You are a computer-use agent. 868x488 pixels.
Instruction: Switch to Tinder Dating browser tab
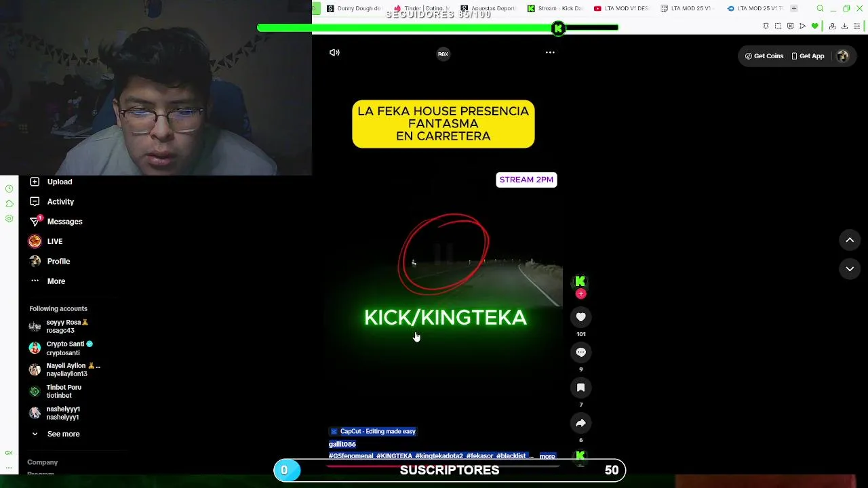[x=420, y=8]
